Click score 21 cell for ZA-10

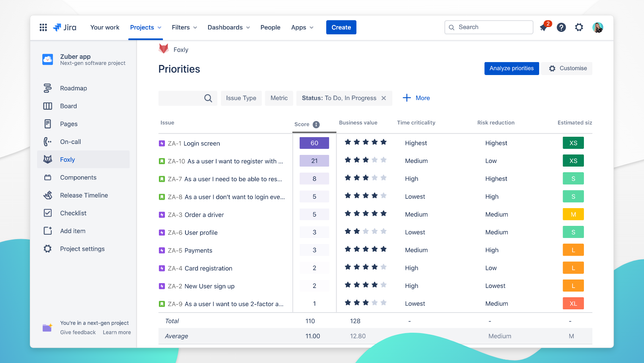[314, 161]
